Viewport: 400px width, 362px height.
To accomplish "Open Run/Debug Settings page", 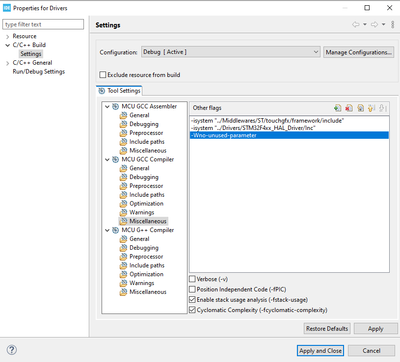I will [x=39, y=72].
